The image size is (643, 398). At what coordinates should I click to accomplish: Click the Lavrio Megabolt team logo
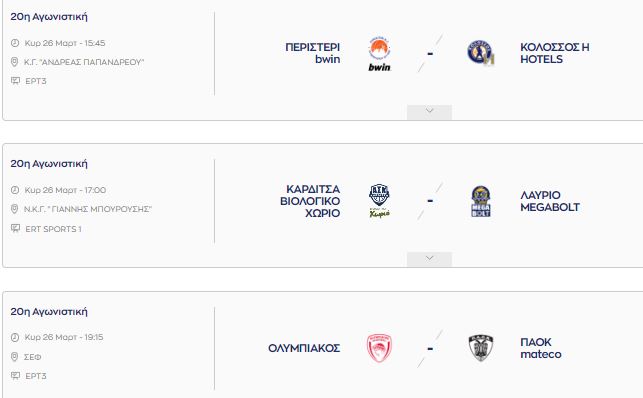click(x=481, y=201)
